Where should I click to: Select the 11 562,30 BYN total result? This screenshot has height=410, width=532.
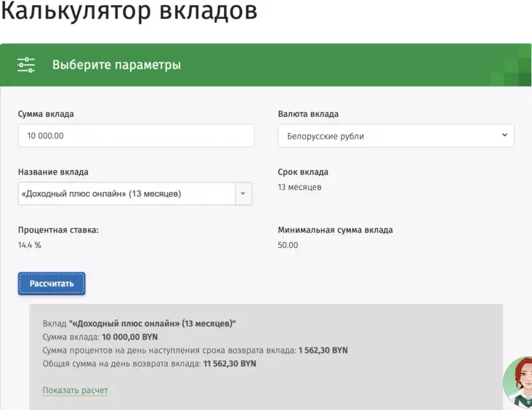(x=230, y=363)
